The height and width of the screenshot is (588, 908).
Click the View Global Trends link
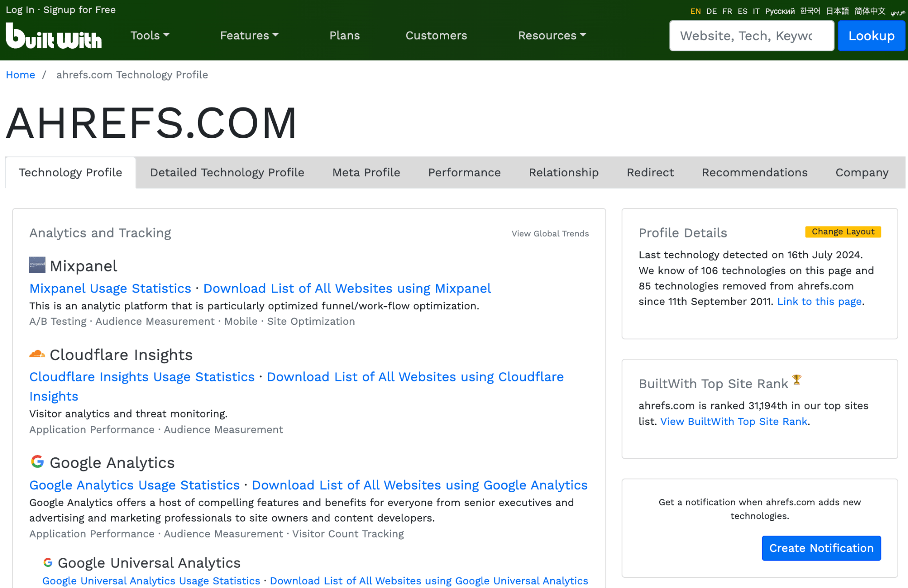(x=549, y=233)
